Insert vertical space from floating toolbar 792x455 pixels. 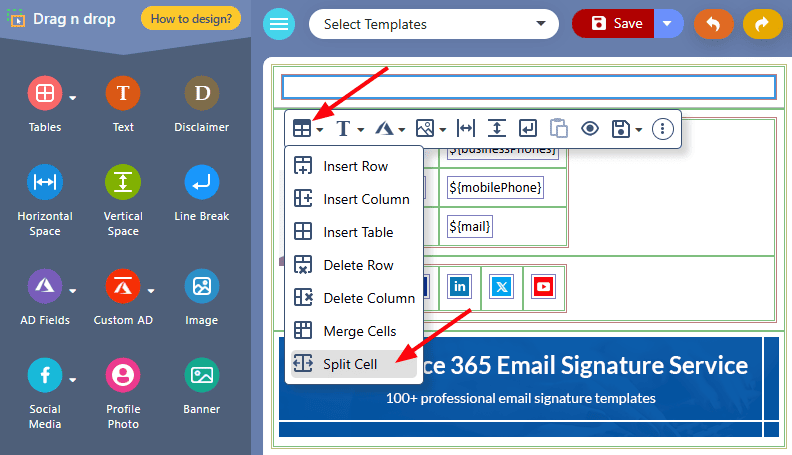coord(497,129)
